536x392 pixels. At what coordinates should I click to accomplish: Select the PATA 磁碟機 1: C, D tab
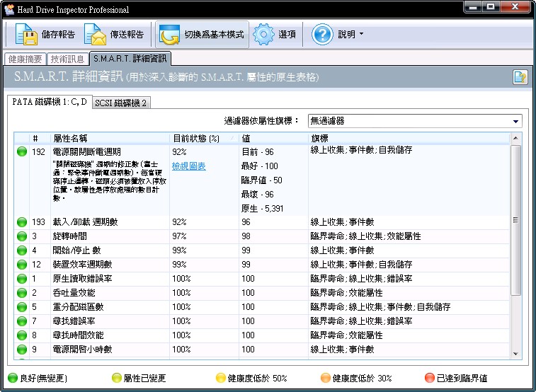50,102
